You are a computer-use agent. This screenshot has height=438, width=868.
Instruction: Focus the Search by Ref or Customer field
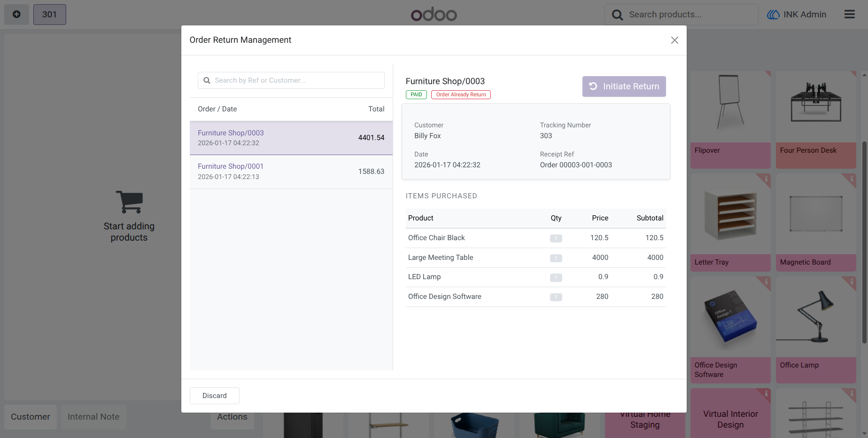pyautogui.click(x=291, y=80)
